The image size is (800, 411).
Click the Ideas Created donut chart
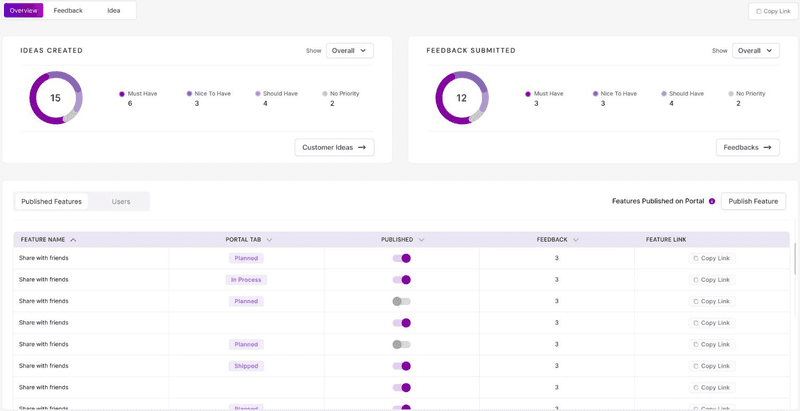tap(56, 98)
